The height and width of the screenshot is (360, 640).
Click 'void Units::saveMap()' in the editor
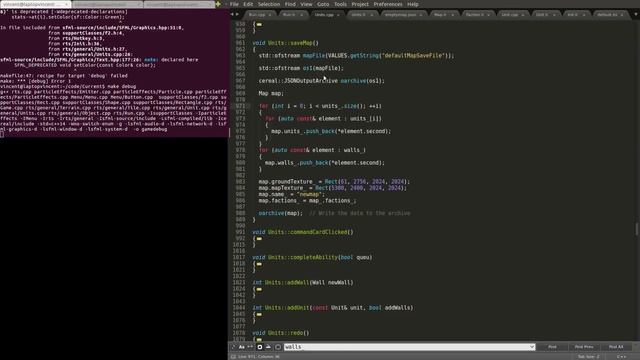[285, 43]
